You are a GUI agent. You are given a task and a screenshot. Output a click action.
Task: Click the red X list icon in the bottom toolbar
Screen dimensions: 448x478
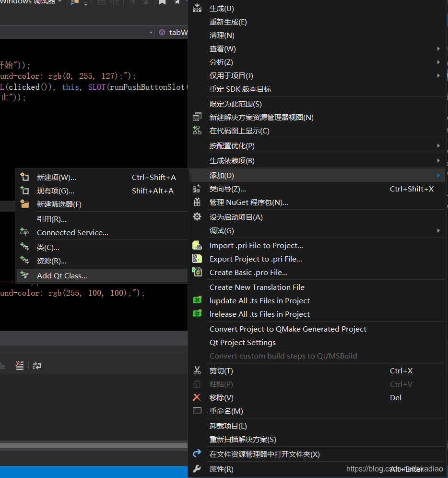pyautogui.click(x=20, y=366)
